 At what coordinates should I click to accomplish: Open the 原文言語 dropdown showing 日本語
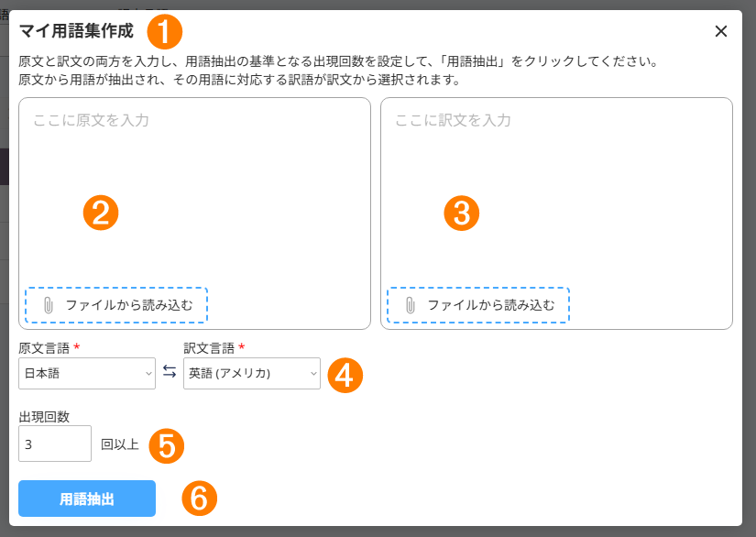coord(87,373)
